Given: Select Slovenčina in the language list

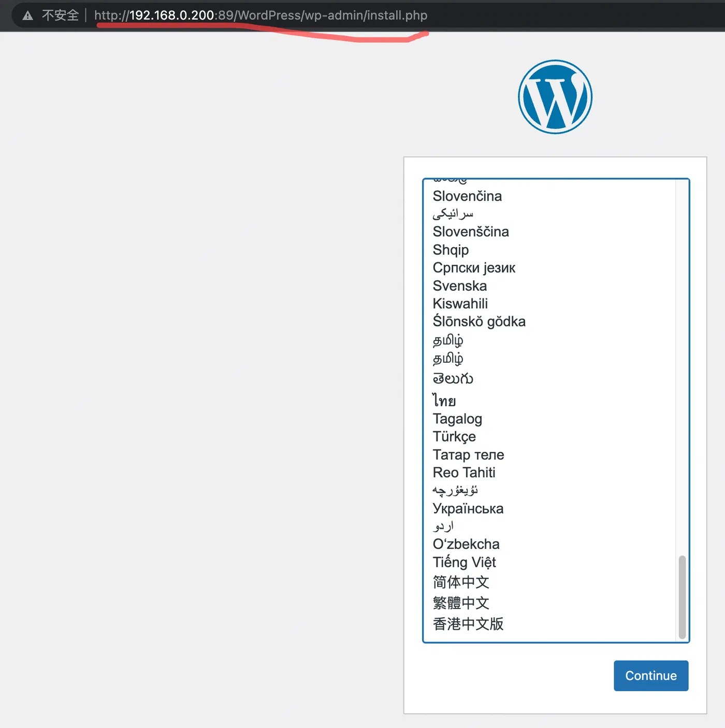Looking at the screenshot, I should 467,196.
